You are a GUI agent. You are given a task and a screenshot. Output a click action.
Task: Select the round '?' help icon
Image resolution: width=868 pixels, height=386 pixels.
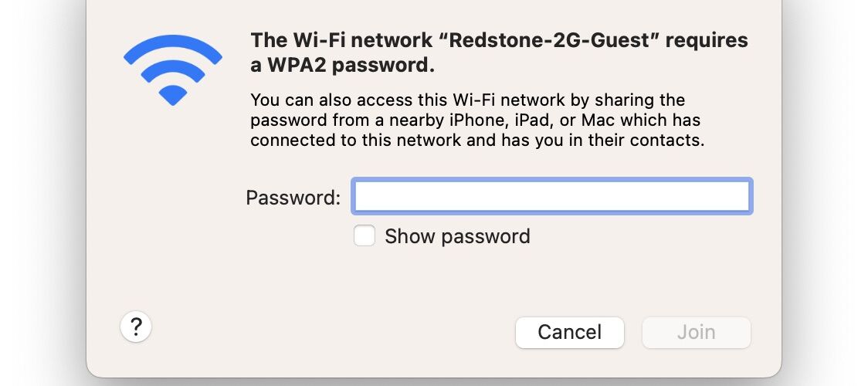[x=136, y=327]
